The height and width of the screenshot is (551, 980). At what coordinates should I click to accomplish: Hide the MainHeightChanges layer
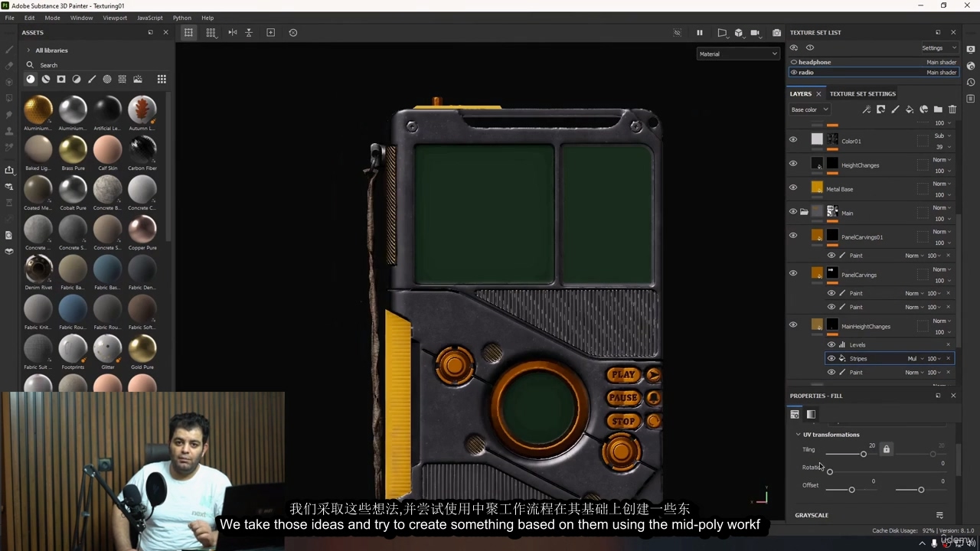[x=793, y=324]
